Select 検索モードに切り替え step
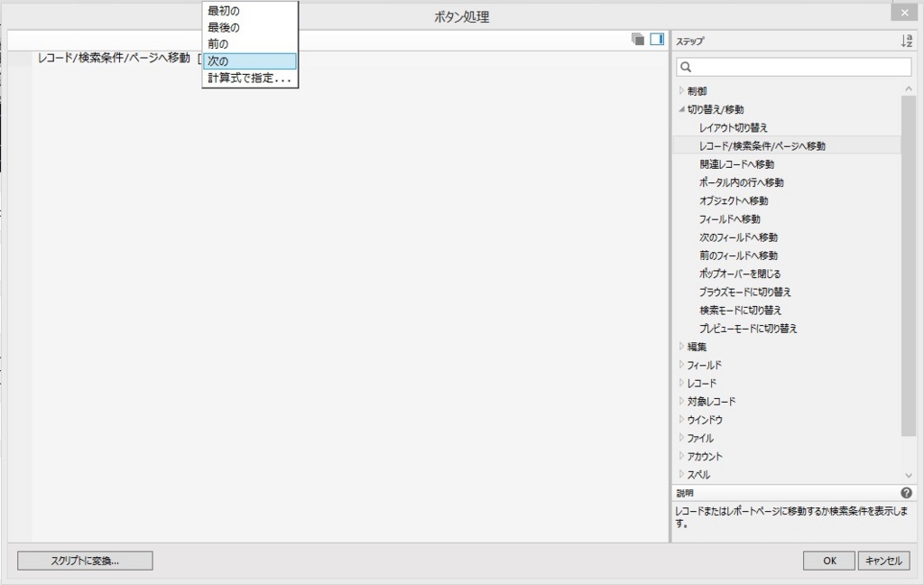 point(740,311)
